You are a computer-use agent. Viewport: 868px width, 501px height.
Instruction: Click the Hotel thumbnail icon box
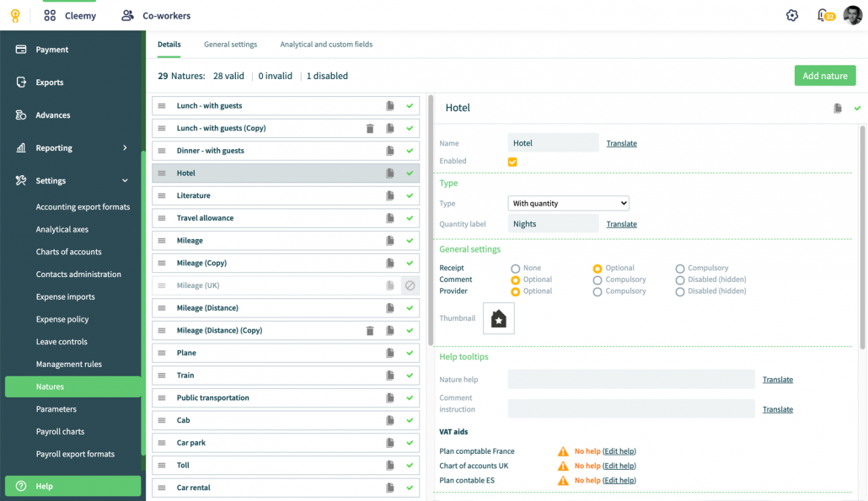(x=499, y=318)
